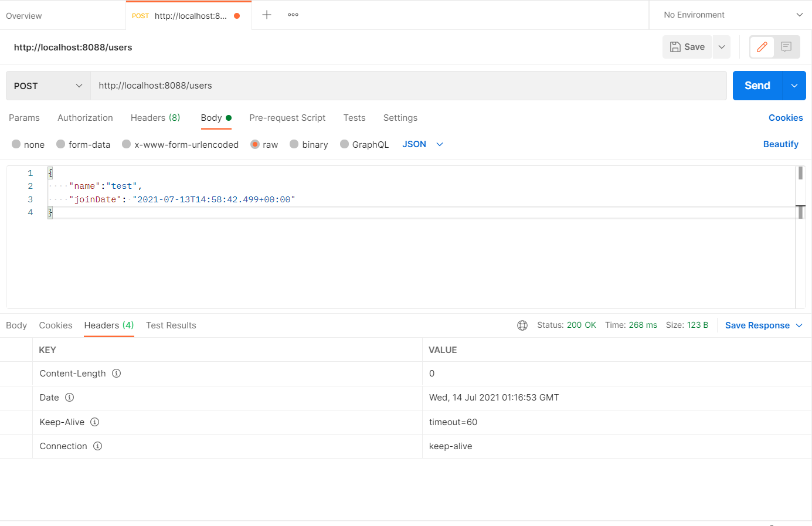Open a new request tab with plus icon
Viewport: 812px width, 526px height.
click(x=266, y=15)
